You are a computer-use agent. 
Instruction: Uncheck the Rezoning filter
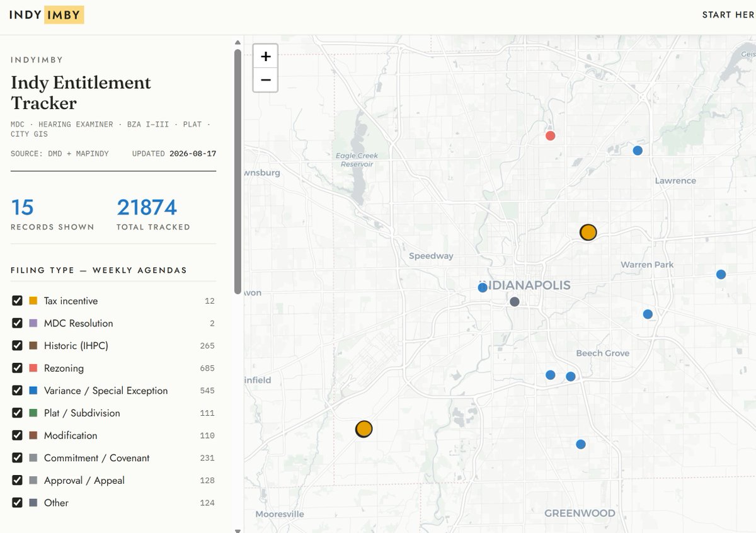[18, 368]
